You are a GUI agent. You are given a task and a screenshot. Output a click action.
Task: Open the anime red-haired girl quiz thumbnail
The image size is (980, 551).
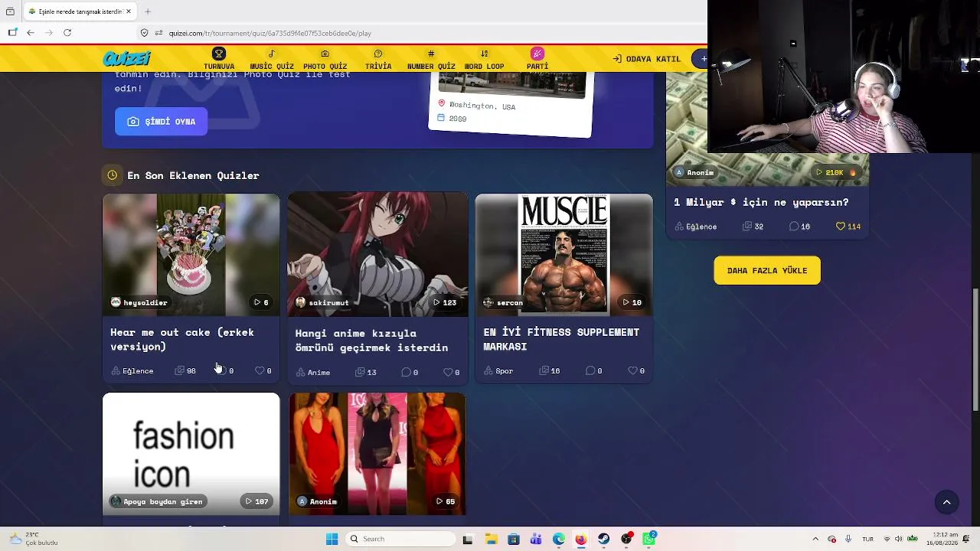click(377, 255)
